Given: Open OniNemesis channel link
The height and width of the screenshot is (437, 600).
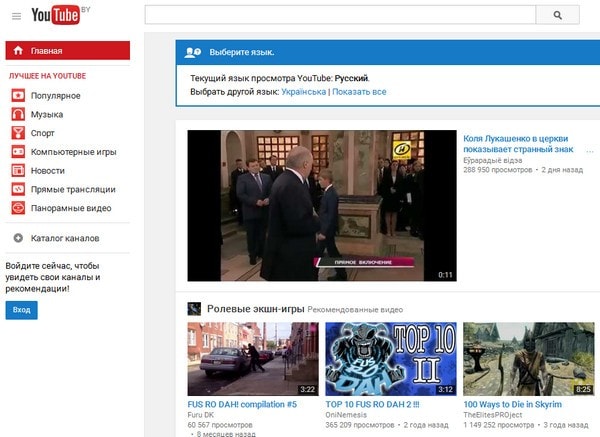Looking at the screenshot, I should click(x=346, y=415).
